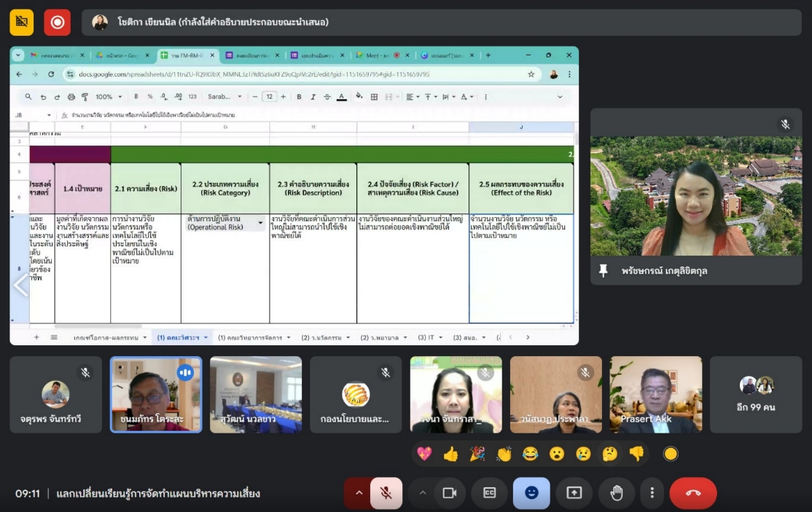This screenshot has height=512, width=812.
Task: Toggle the camera on or off
Action: click(449, 493)
